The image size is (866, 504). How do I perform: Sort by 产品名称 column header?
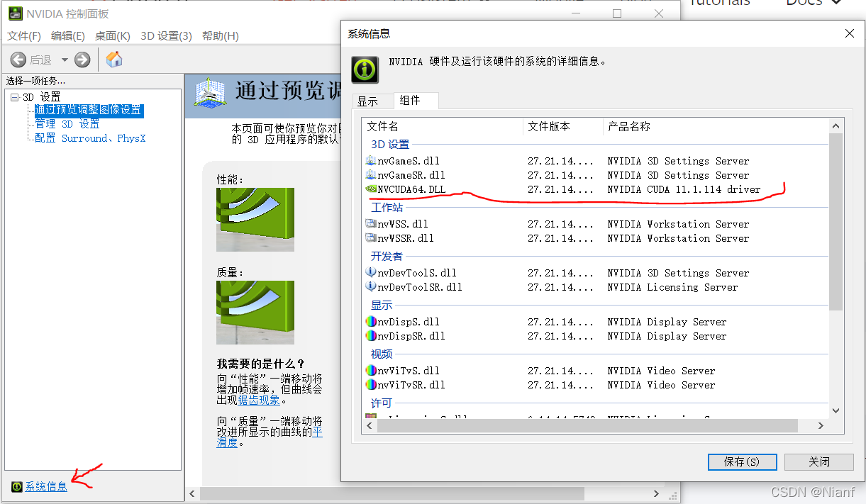(x=716, y=127)
